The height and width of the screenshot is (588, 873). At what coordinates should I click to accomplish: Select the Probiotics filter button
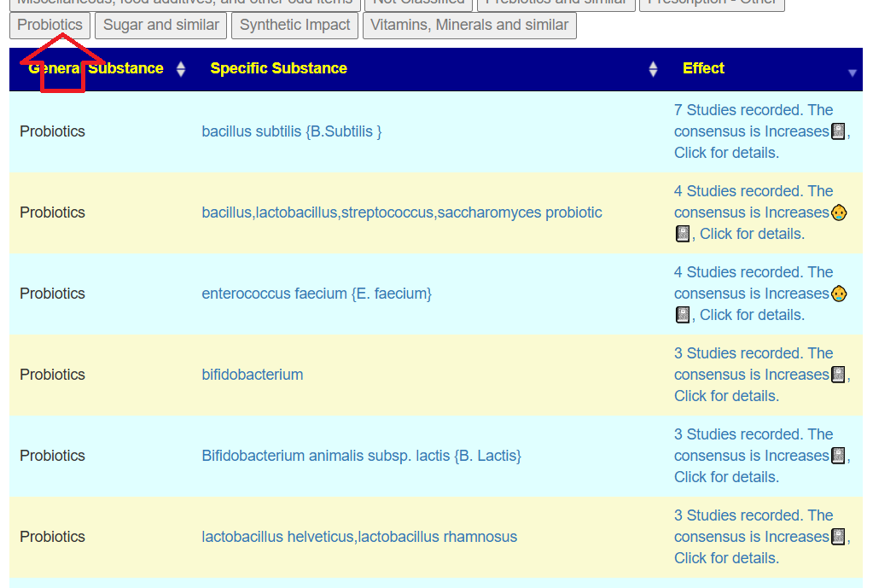pyautogui.click(x=49, y=26)
